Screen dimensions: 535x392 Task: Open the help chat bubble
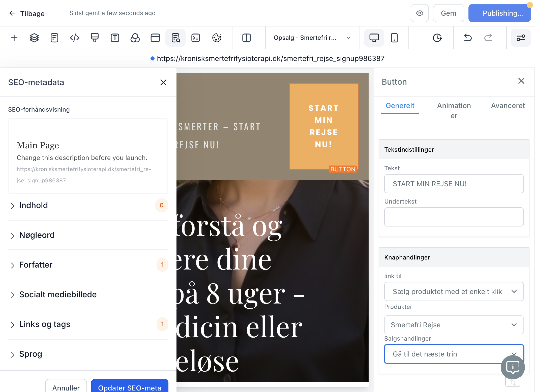(513, 367)
